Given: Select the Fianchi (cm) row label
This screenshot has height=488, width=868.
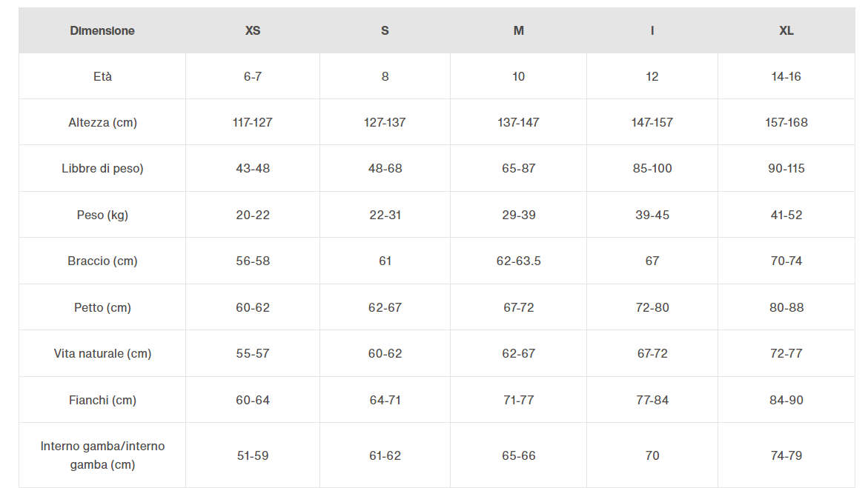Looking at the screenshot, I should click(x=102, y=399).
